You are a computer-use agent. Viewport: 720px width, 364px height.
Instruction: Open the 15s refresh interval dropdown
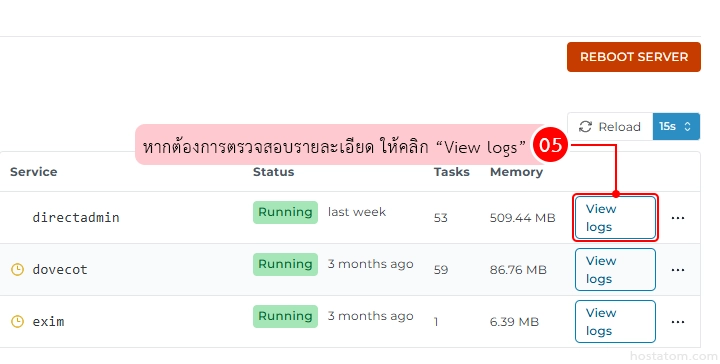point(676,127)
